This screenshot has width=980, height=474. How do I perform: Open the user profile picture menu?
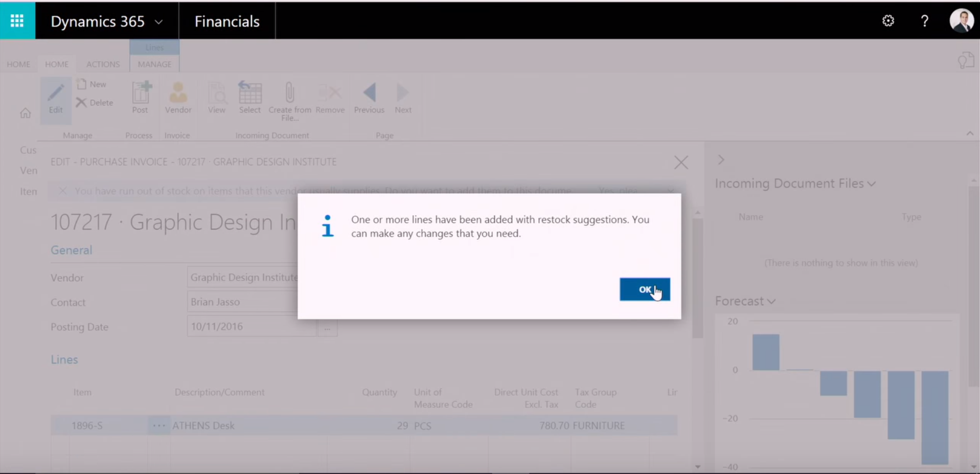pos(961,21)
